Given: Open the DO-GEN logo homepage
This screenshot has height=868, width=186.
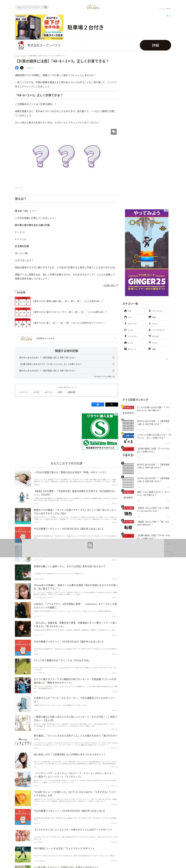Looking at the screenshot, I should pyautogui.click(x=93, y=7).
